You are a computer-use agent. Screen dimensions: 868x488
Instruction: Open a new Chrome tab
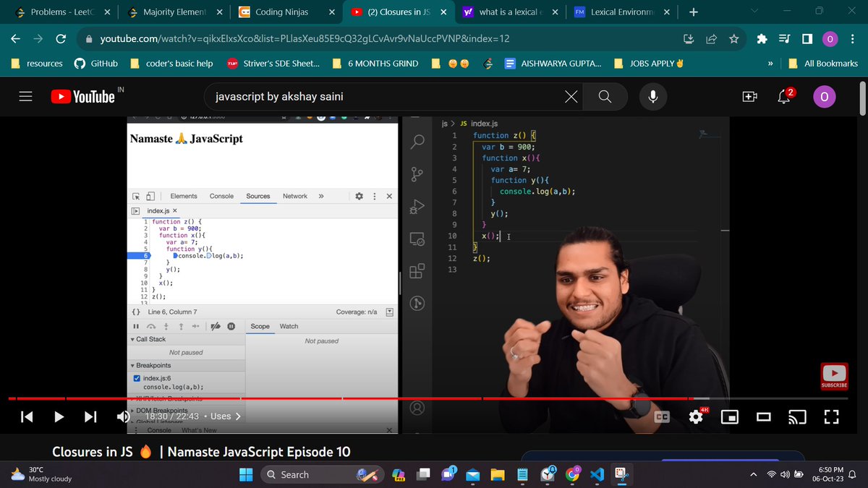[693, 12]
